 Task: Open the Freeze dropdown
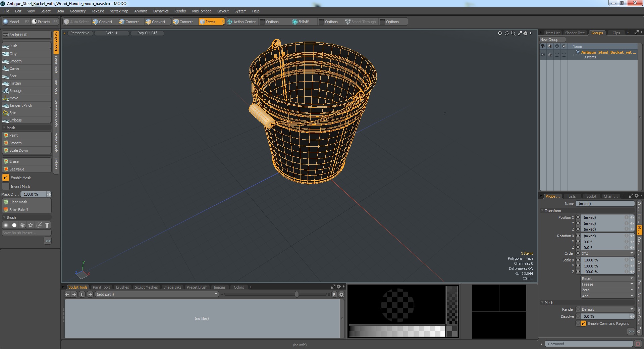click(607, 284)
